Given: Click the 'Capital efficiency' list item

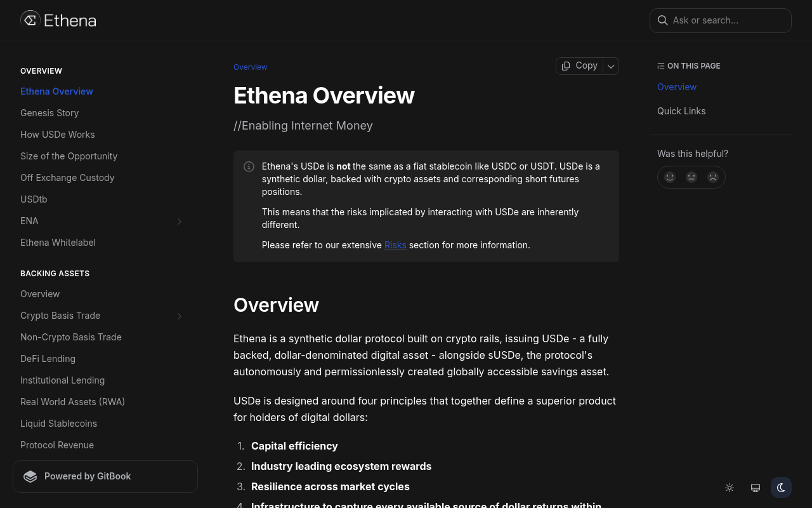Looking at the screenshot, I should pyautogui.click(x=294, y=446).
